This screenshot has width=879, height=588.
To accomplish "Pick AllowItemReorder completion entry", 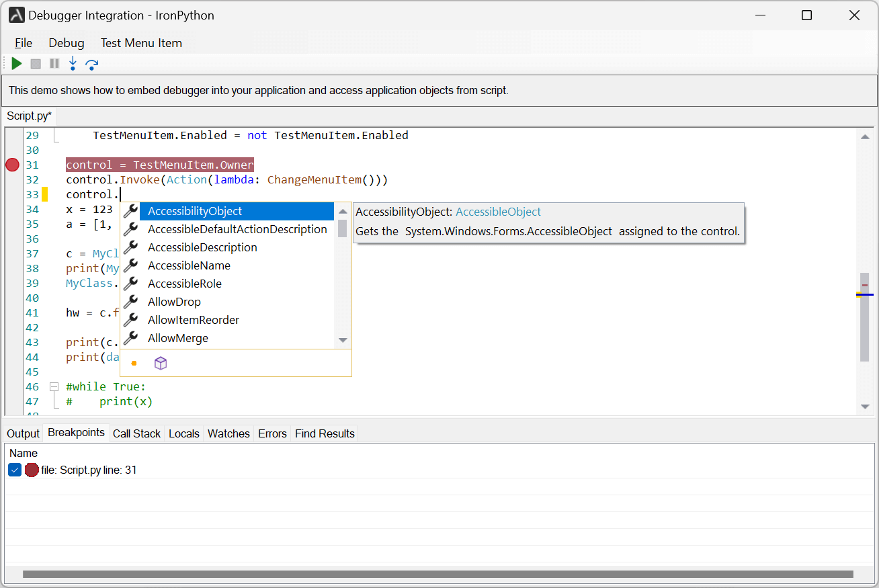I will 237,320.
